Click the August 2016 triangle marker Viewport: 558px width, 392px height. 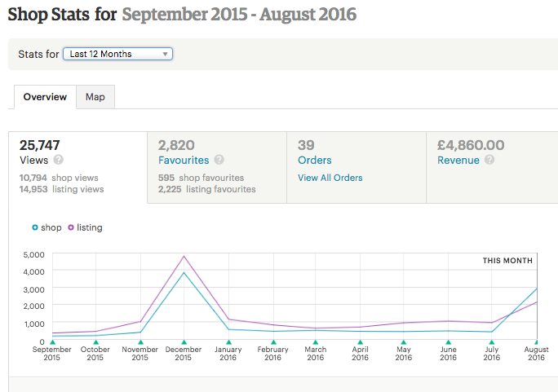tap(536, 342)
